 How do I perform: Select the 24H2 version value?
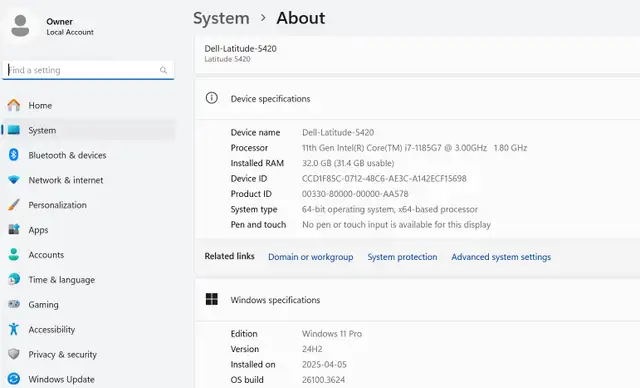(312, 349)
